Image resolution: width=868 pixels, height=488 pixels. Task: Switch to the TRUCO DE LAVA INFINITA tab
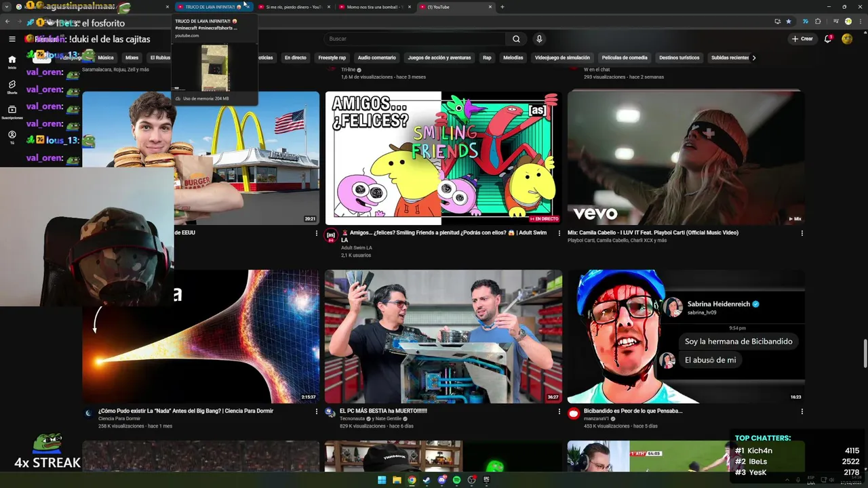tap(214, 7)
